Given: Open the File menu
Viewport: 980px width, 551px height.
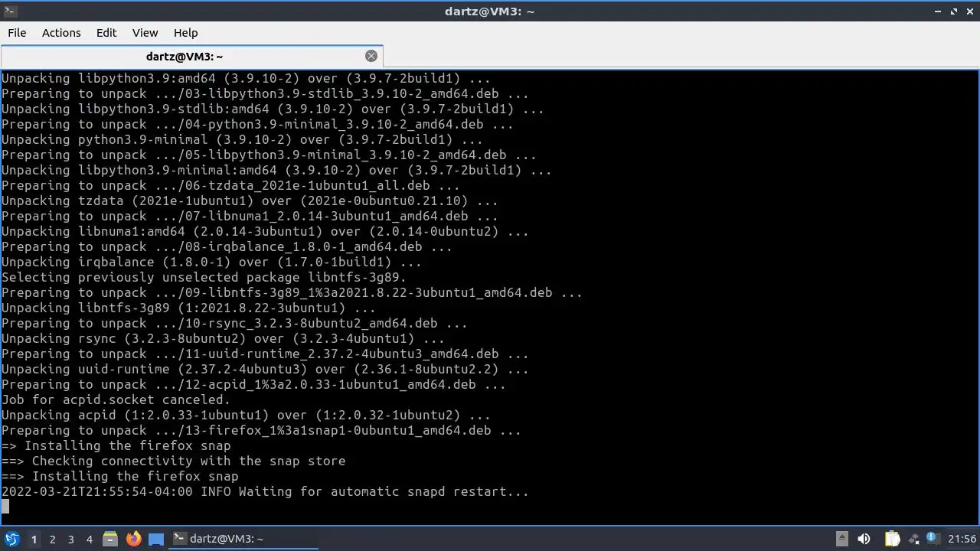Looking at the screenshot, I should pyautogui.click(x=17, y=33).
